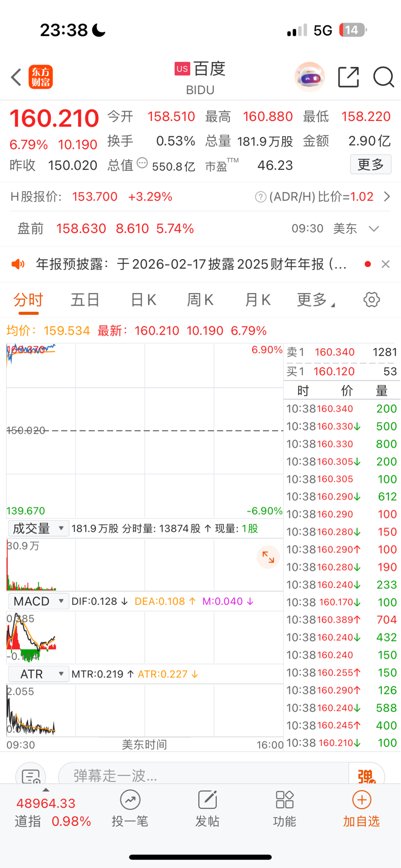Screen dimensions: 401x868
Task: Open the 成交量 indicator dropdown
Action: point(38,529)
